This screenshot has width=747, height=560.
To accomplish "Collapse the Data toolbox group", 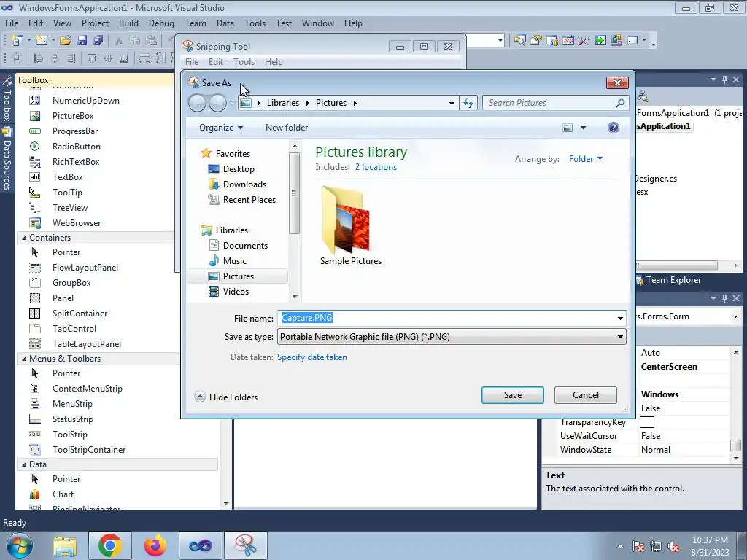I will pyautogui.click(x=24, y=464).
